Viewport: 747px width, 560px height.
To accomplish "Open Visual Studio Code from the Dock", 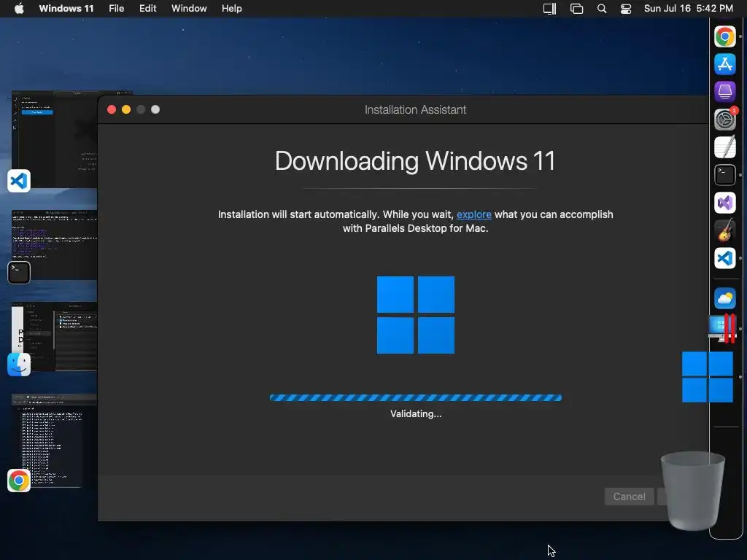I will pyautogui.click(x=724, y=258).
